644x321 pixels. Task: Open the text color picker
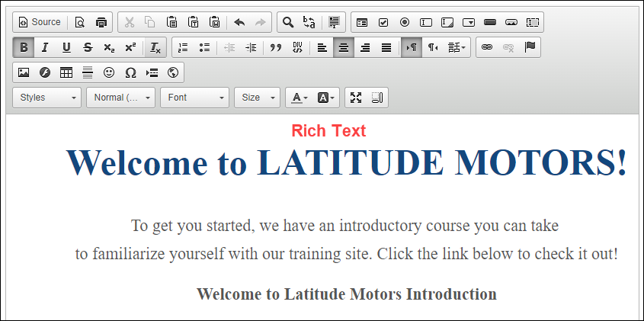coord(299,98)
